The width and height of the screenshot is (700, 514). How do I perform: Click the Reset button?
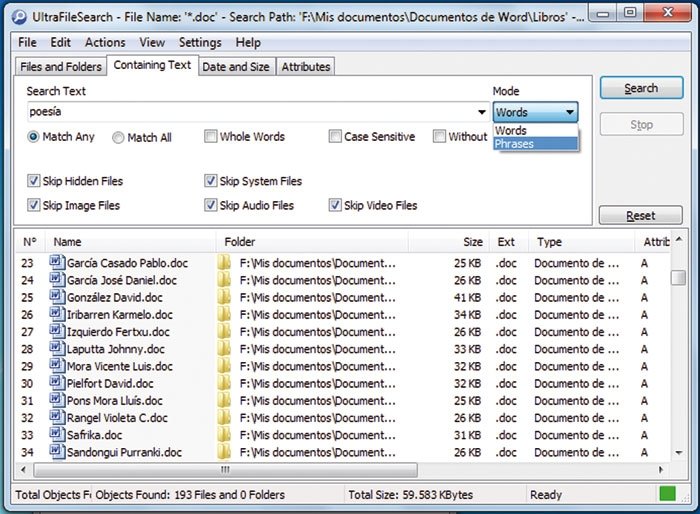(x=641, y=215)
